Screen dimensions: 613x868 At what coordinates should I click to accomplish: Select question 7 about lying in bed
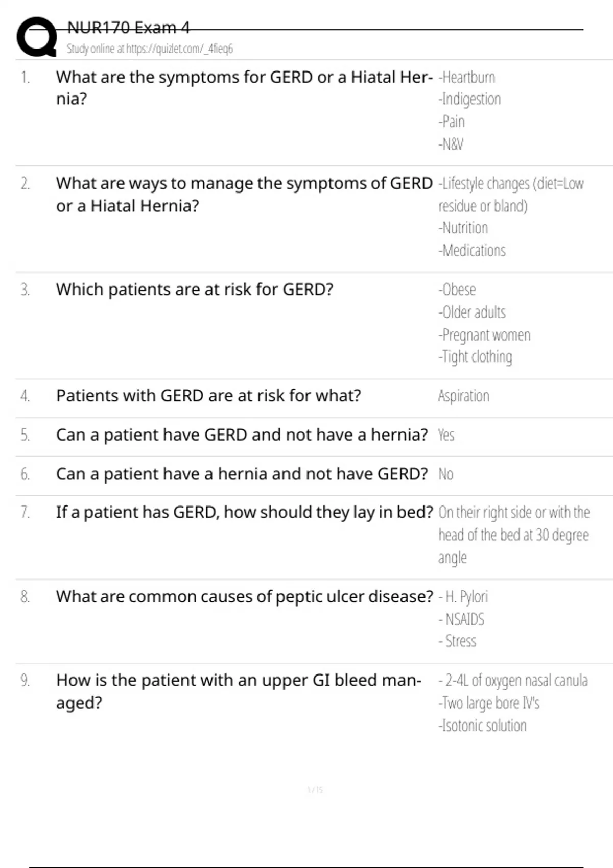point(244,512)
